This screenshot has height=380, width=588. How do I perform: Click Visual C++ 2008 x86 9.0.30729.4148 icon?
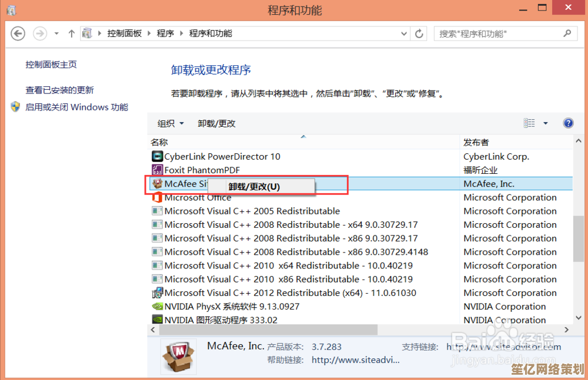pyautogui.click(x=157, y=252)
